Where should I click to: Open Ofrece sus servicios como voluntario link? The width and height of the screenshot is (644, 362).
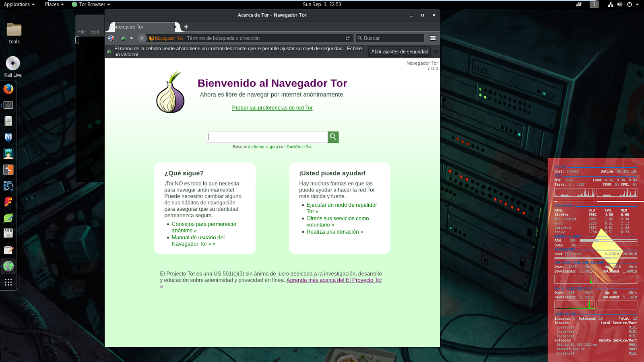tap(337, 222)
